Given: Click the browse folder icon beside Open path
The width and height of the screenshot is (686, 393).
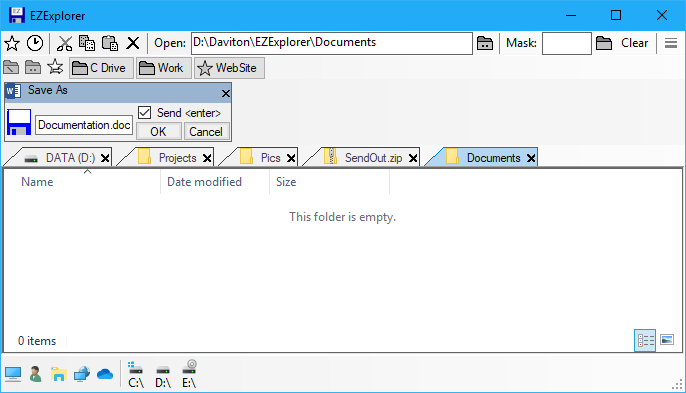Looking at the screenshot, I should (485, 43).
